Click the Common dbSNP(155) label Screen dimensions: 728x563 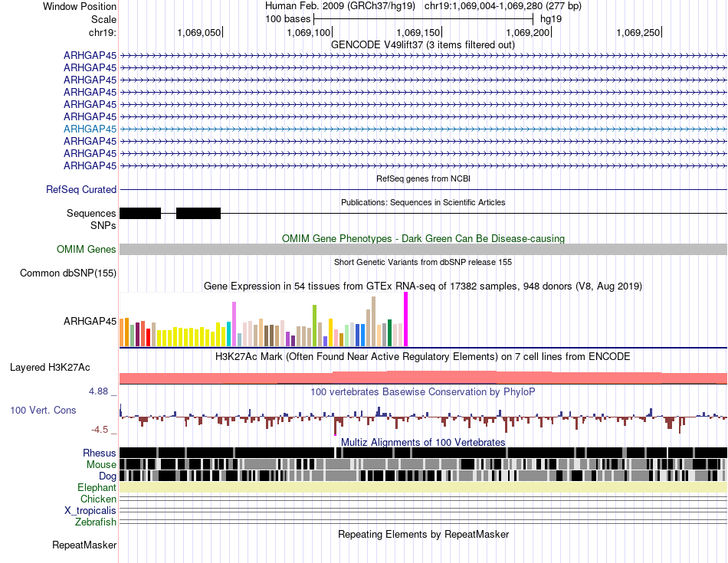coord(68,273)
